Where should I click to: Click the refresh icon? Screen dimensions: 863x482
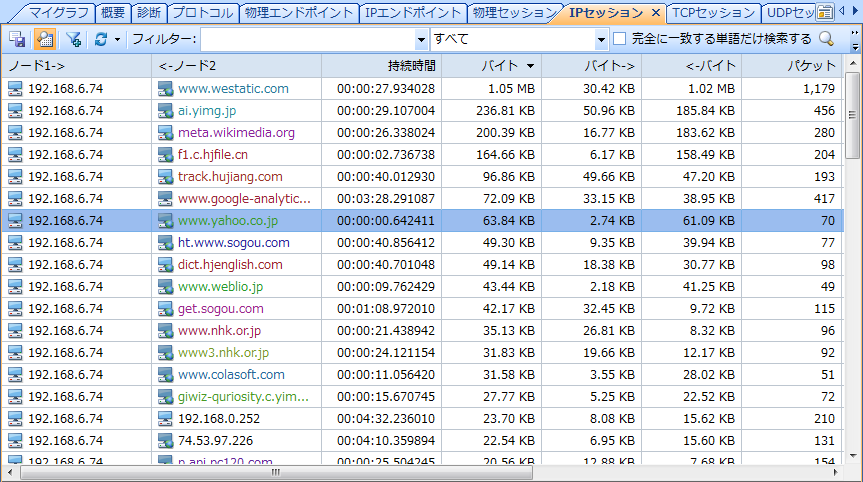(100, 39)
